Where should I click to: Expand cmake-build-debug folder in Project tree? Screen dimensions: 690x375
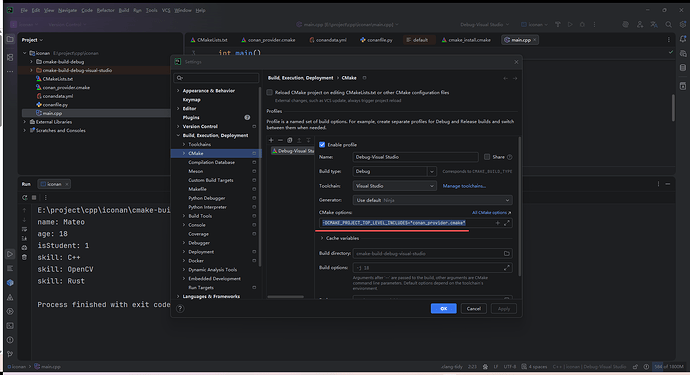coord(31,62)
